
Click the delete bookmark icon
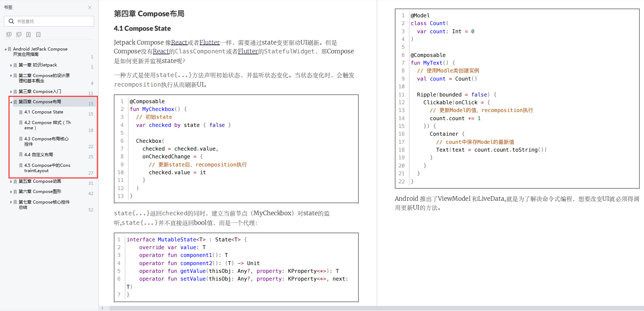coord(39,35)
